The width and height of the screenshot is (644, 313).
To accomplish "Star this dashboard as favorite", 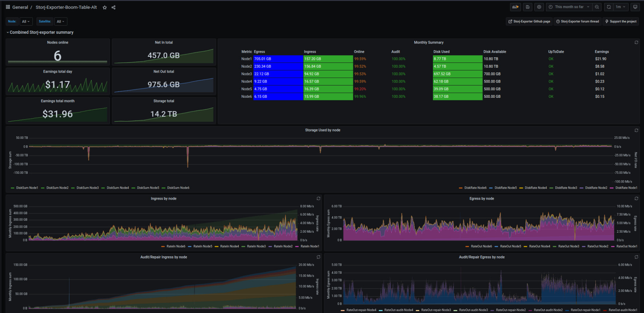I will (x=105, y=7).
